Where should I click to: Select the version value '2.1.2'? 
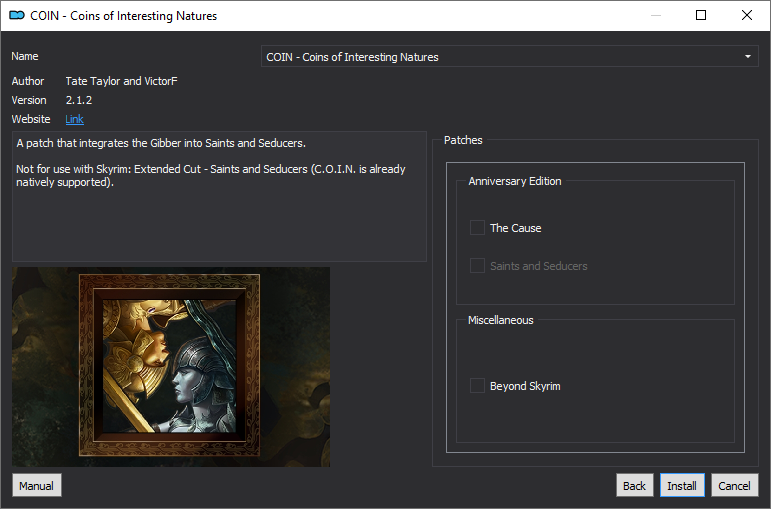(79, 100)
